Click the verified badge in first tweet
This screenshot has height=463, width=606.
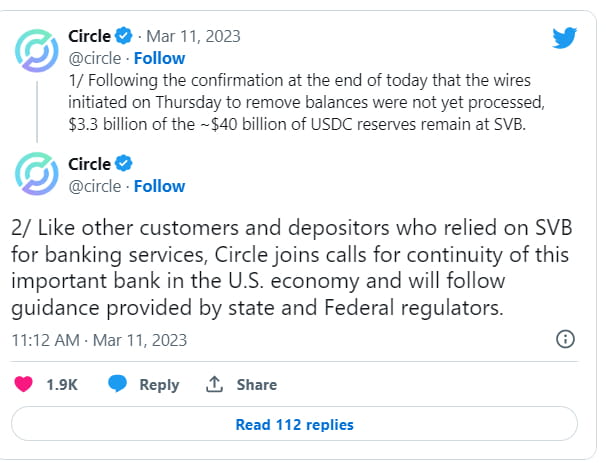click(124, 37)
